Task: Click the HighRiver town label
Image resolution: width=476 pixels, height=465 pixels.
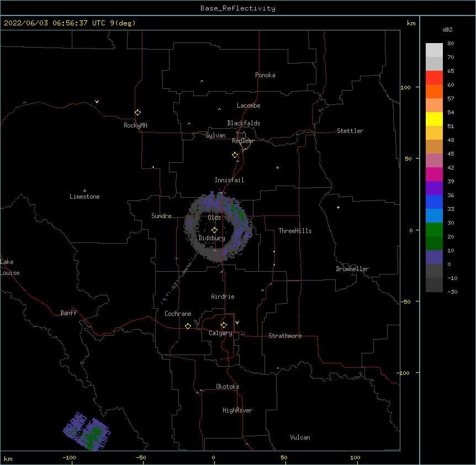Action: pyautogui.click(x=237, y=410)
